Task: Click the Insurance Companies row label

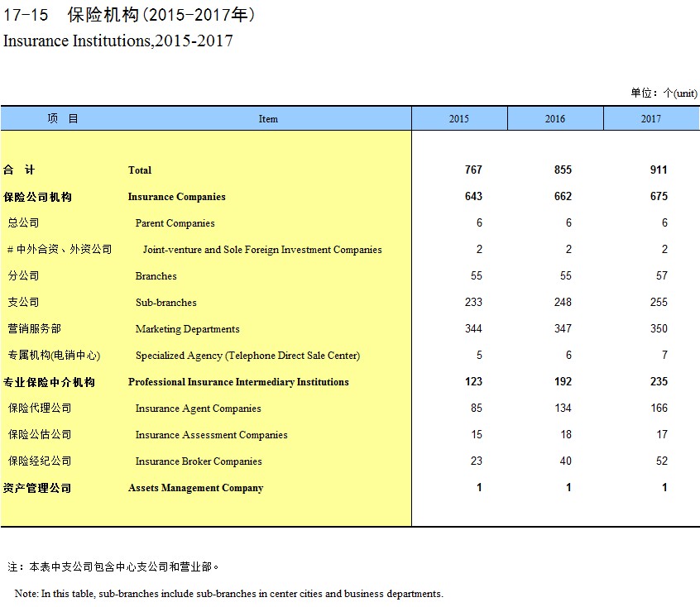Action: click(176, 197)
